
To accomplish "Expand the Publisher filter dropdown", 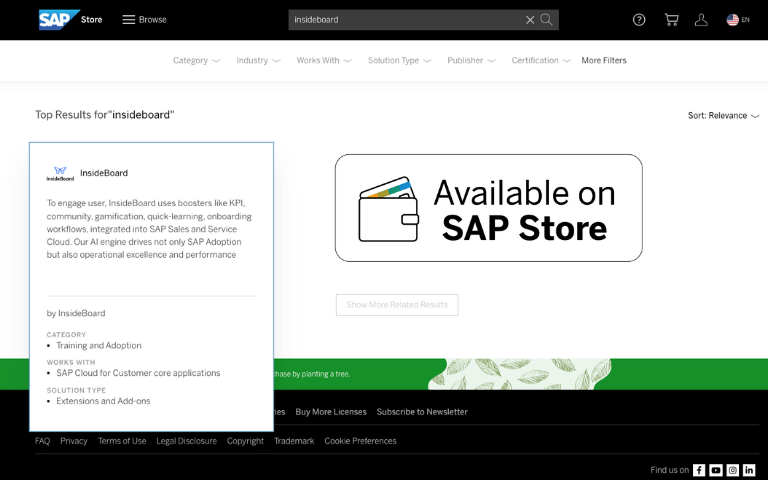I will (x=471, y=60).
